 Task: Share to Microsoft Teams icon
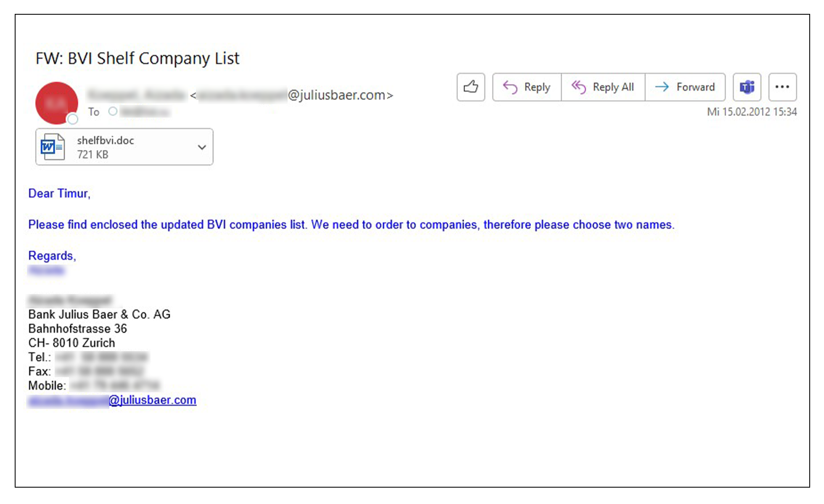(x=747, y=87)
